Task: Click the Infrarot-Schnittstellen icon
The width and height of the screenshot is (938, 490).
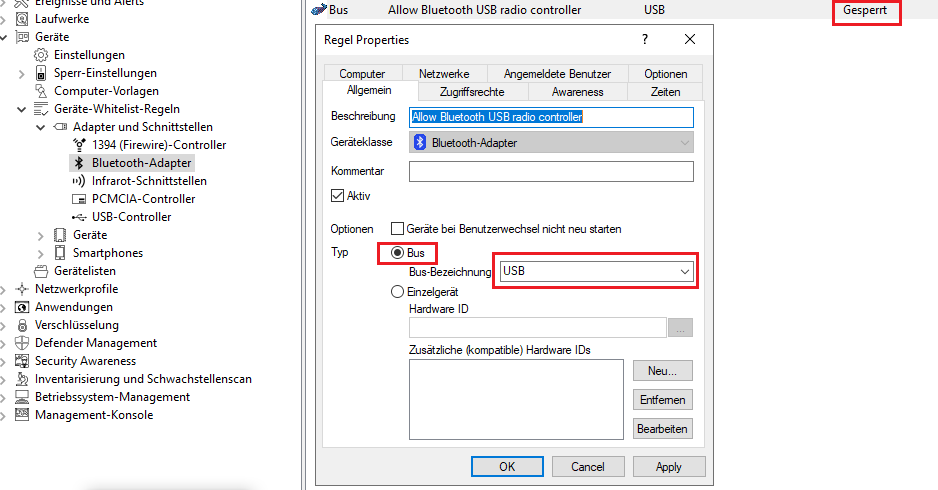Action: [x=79, y=181]
